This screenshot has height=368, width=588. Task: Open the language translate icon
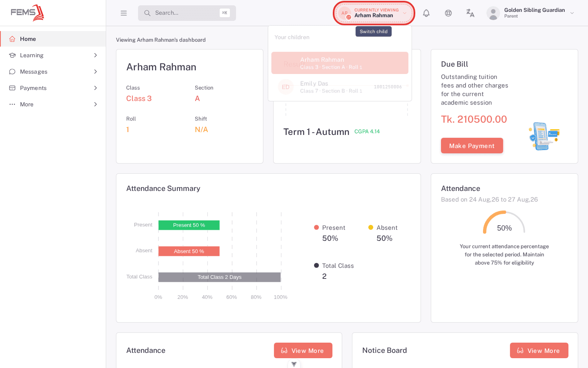pos(470,13)
